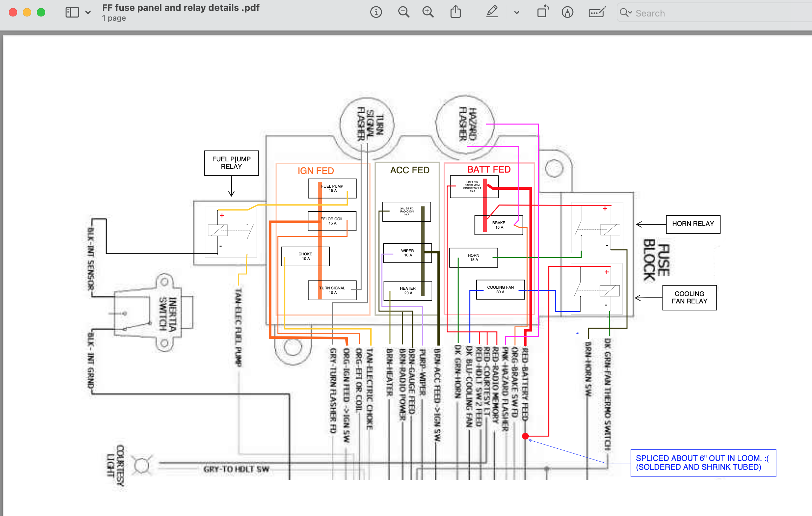Click the GAUGE FD RADIO IGN fuse

point(406,212)
